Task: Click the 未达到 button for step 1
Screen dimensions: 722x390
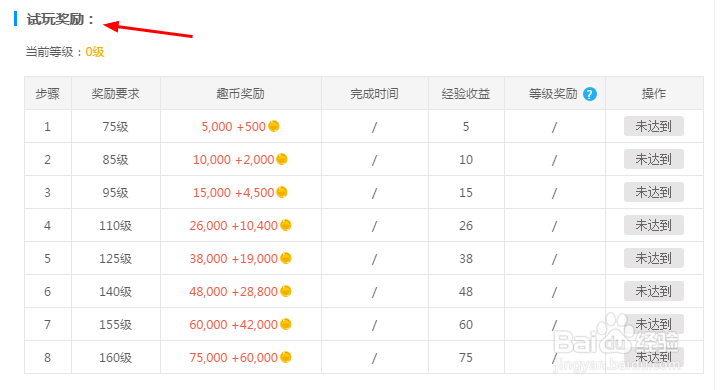Action: 653,126
